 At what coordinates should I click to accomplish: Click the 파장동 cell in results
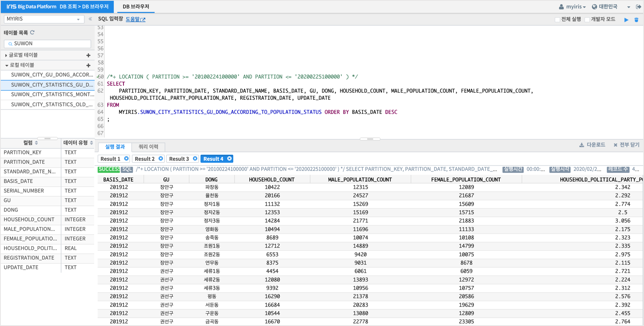[212, 187]
